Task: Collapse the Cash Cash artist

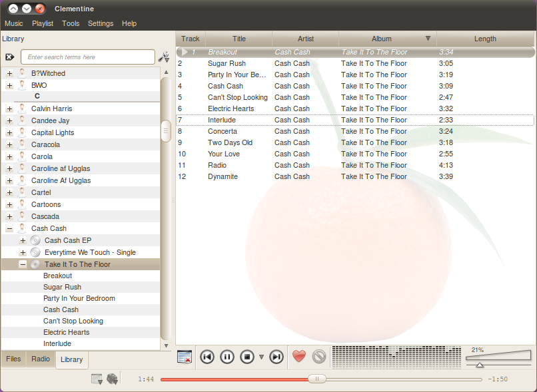Action: click(x=9, y=228)
